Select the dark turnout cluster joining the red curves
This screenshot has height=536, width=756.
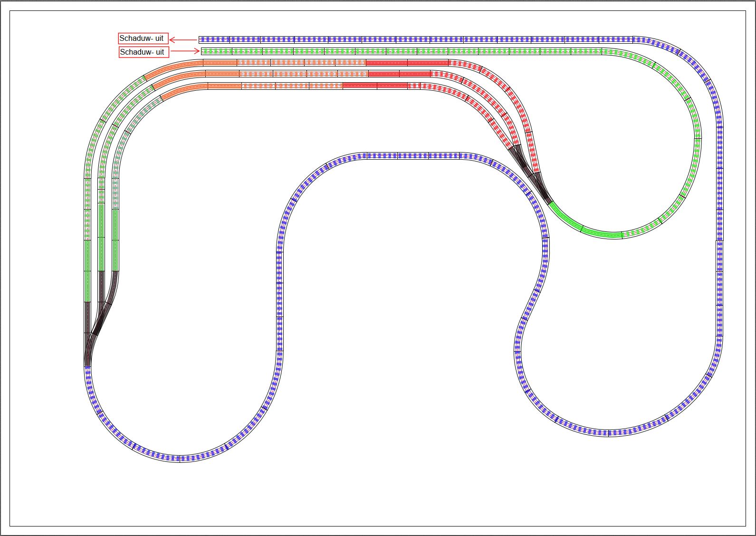[530, 175]
